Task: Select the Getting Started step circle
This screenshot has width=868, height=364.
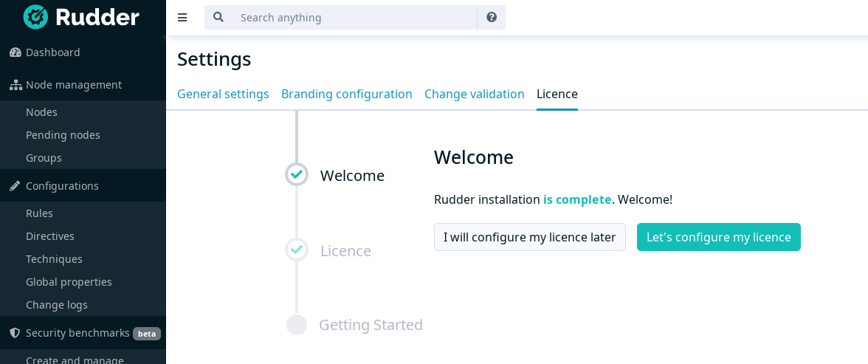Action: coord(297,325)
